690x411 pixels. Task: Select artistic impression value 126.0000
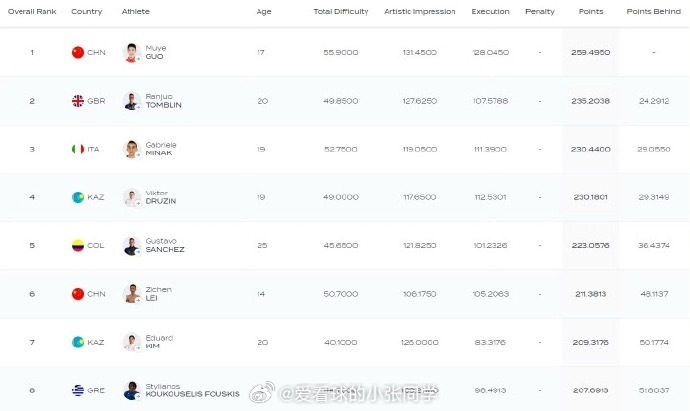click(419, 342)
